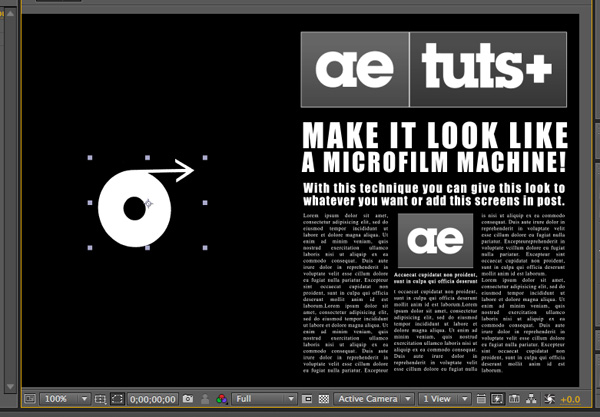Toggle mask and shape path visibility
The height and width of the screenshot is (417, 600).
pos(117,399)
